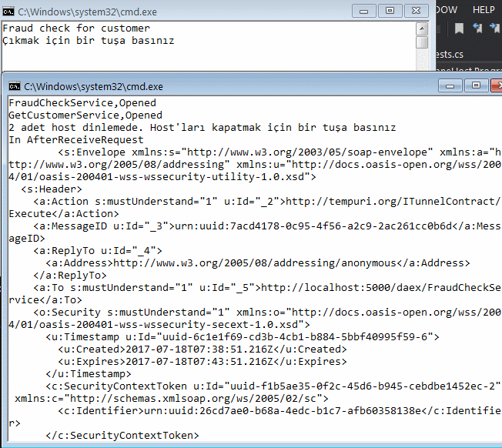Open the HELP menu in Visual Studio
This screenshot has width=502, height=448.
(484, 9)
